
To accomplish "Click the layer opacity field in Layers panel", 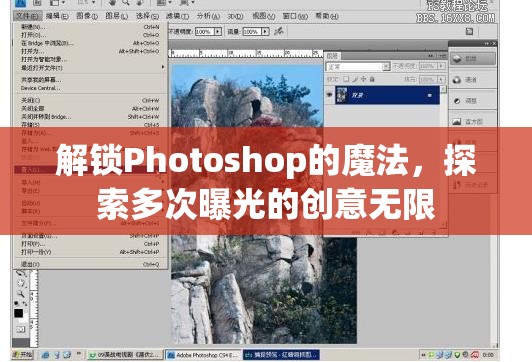I will click(428, 66).
